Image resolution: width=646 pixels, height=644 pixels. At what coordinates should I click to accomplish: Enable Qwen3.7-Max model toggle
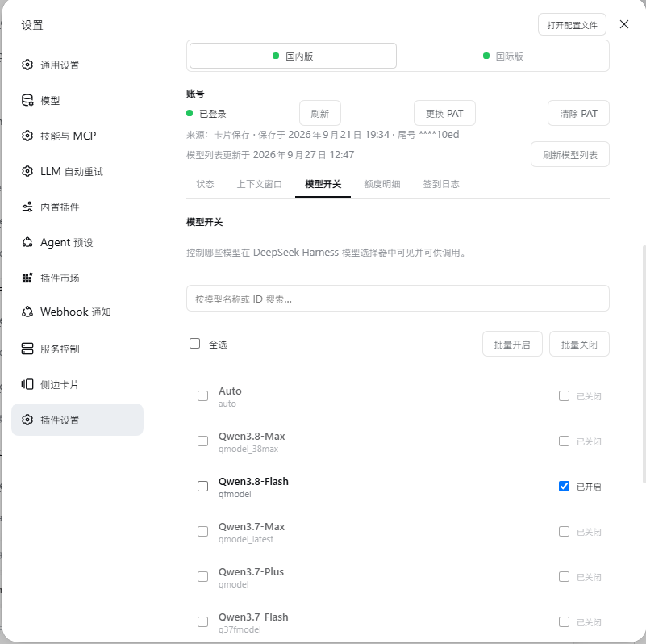click(564, 532)
